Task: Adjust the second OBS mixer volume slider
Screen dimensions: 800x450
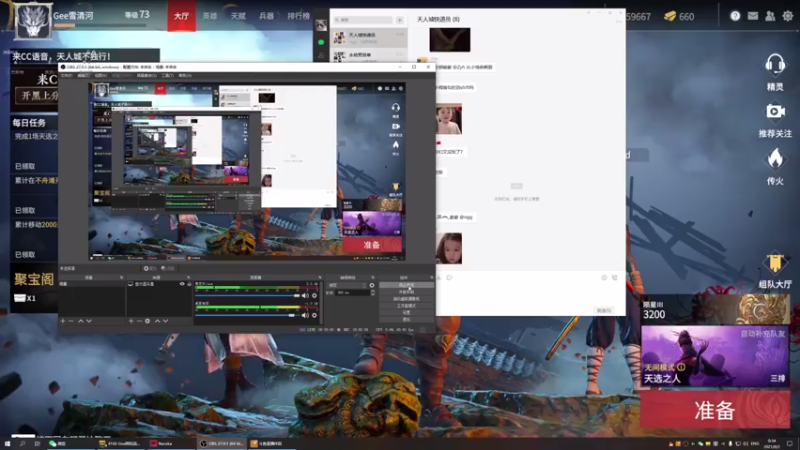Action: pos(247,315)
